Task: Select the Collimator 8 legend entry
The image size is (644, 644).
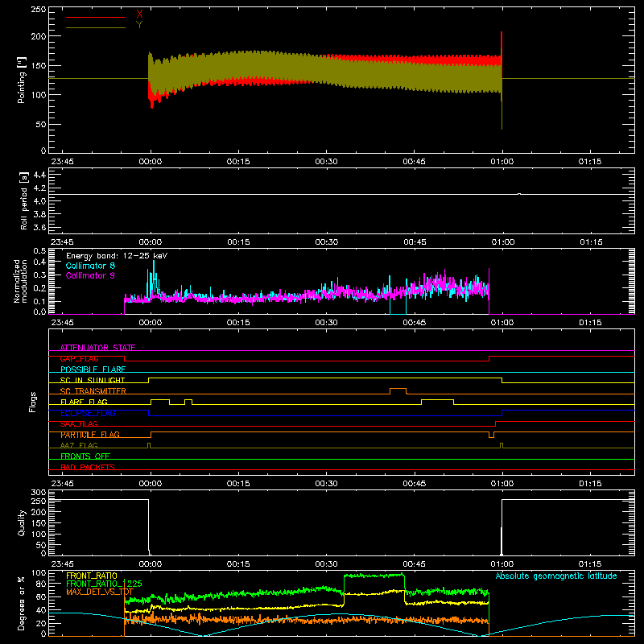Action: (90, 266)
